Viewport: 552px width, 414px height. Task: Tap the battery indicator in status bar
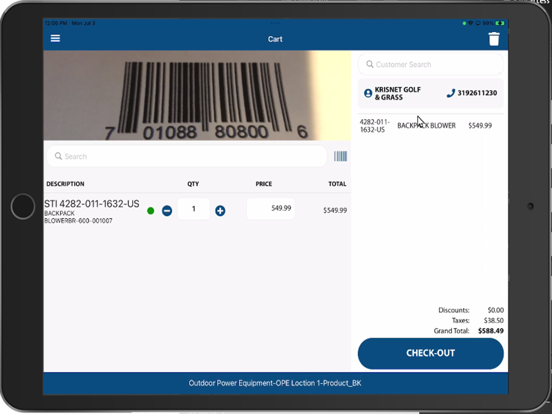(x=500, y=23)
